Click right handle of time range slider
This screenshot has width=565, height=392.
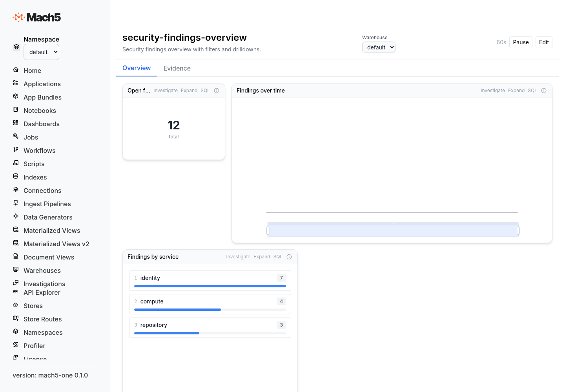[518, 230]
